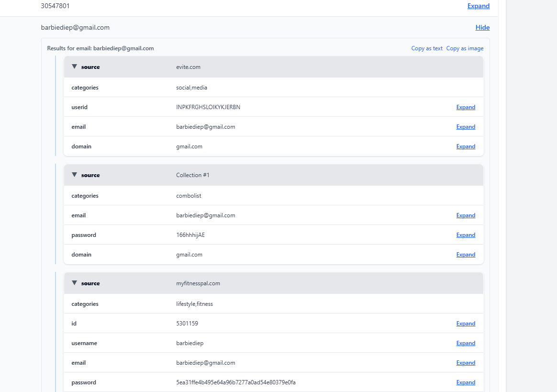Expand id row under myfitnesspal.com
557x392 pixels.
pos(466,324)
